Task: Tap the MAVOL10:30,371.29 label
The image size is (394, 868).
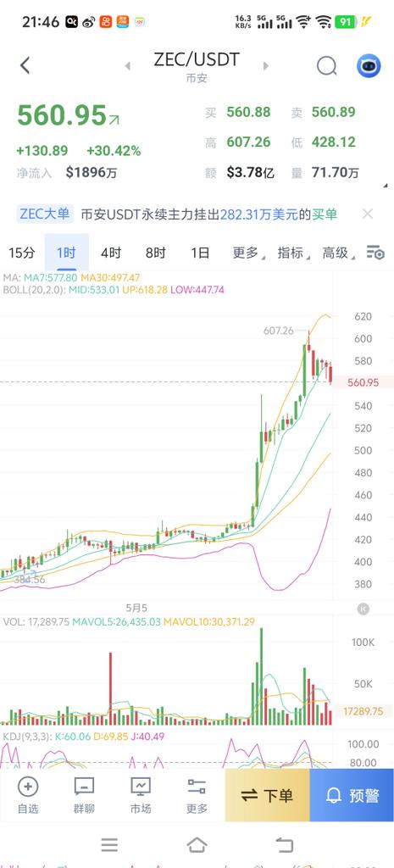Action: pos(209,621)
